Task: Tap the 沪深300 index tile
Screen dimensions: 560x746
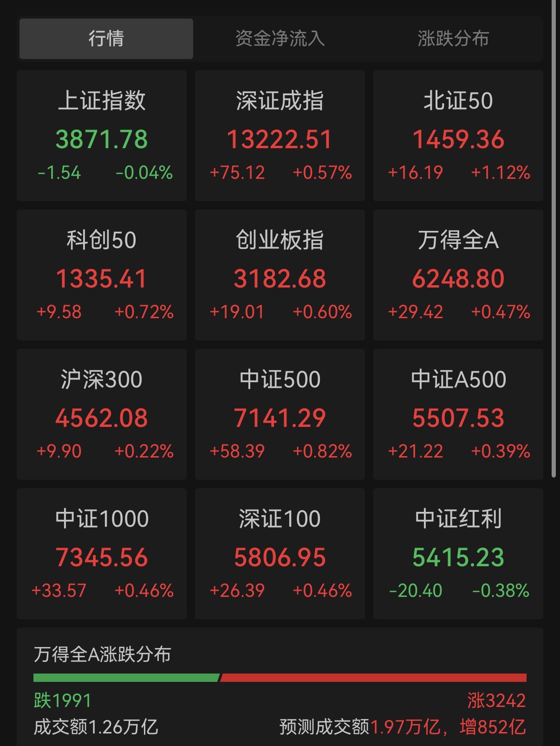Action: point(102,414)
